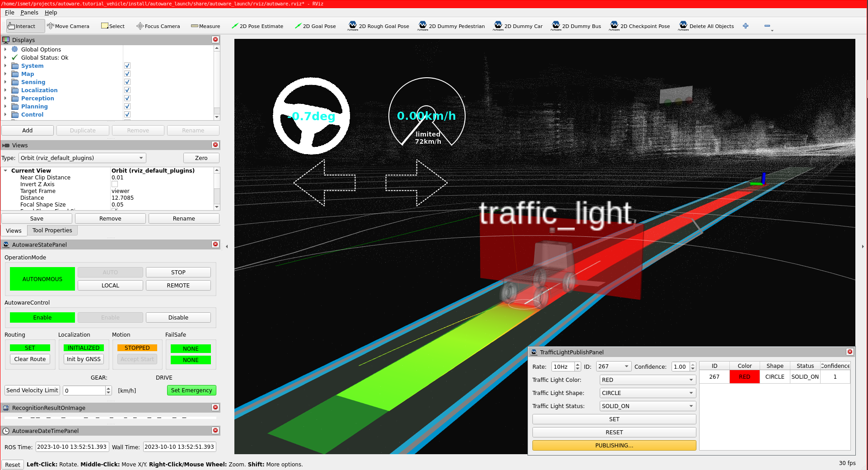The width and height of the screenshot is (868, 470).
Task: Click the RED color cell in the traffic light table
Action: point(744,376)
